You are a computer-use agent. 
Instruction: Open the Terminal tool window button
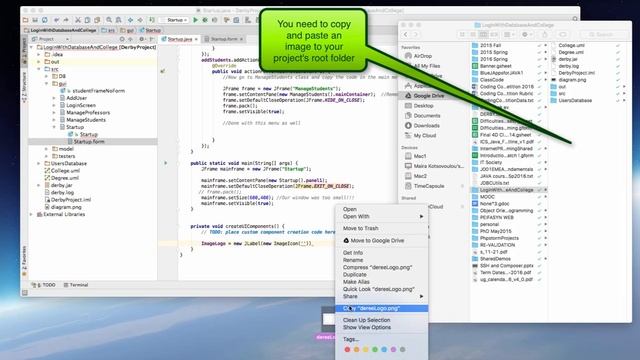76,285
